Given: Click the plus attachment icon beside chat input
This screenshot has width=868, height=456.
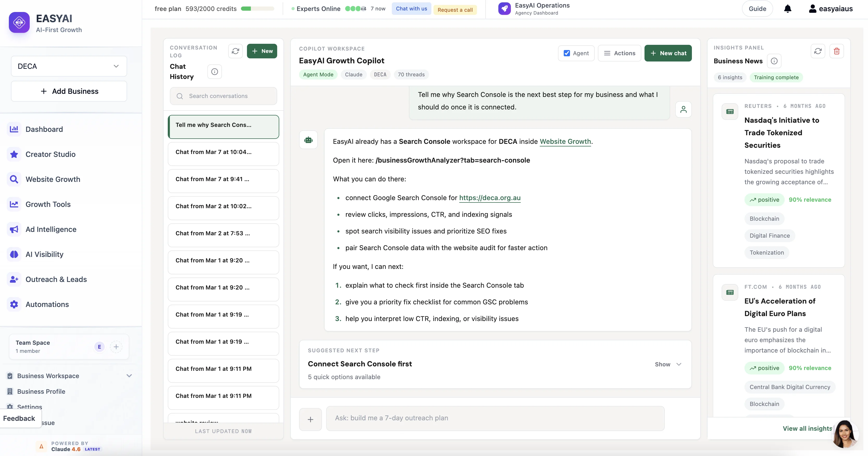Looking at the screenshot, I should tap(310, 419).
